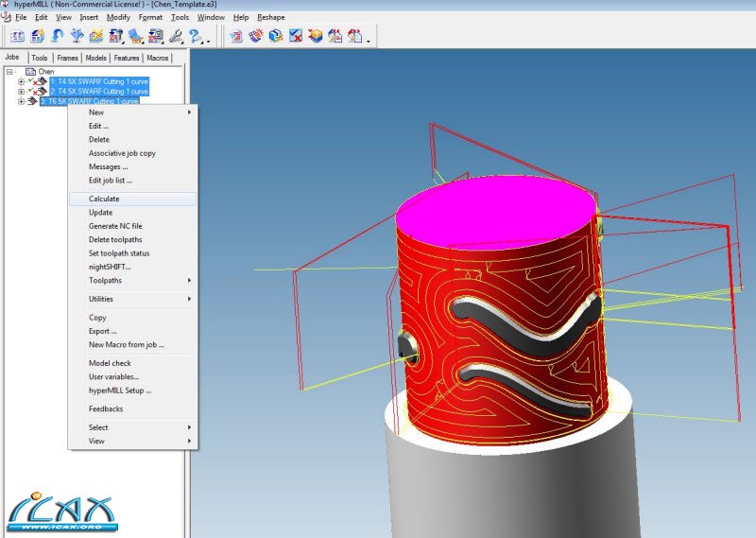Toggle the status mark on job 2 T4

tap(30, 92)
